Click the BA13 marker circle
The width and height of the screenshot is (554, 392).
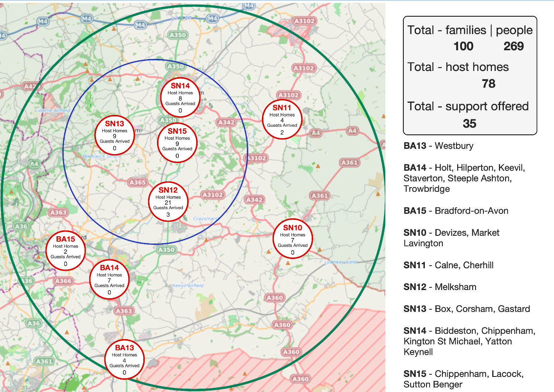click(x=124, y=360)
